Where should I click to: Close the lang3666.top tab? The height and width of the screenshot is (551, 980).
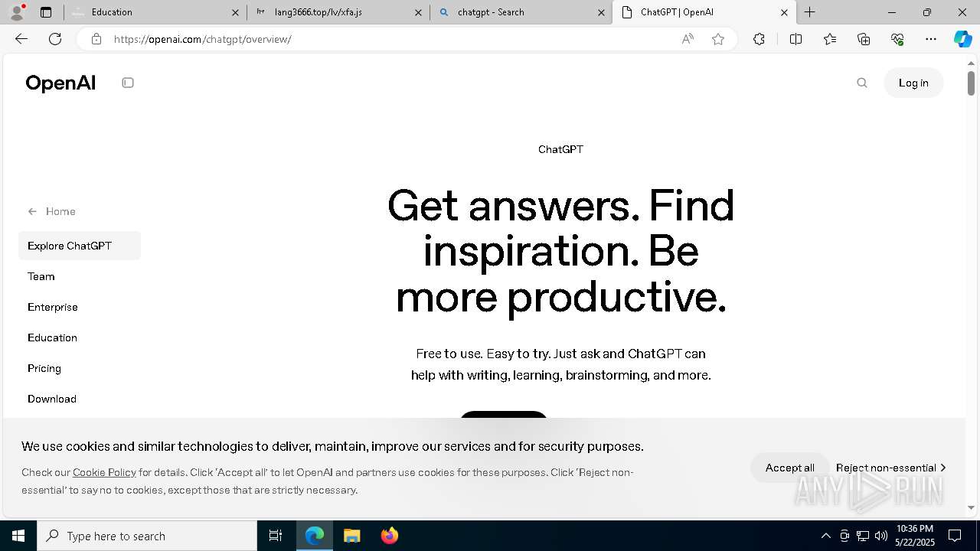[x=418, y=12]
